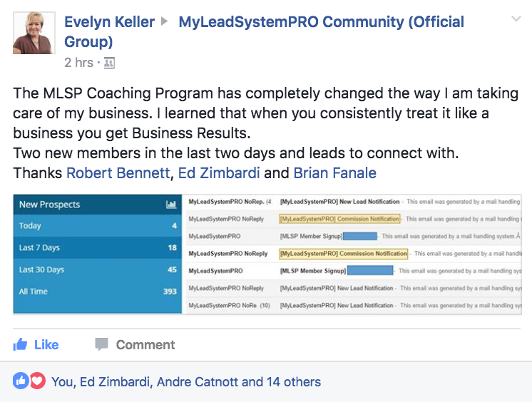
Task: Click the group privacy icon beside 2 hrs
Action: point(109,63)
